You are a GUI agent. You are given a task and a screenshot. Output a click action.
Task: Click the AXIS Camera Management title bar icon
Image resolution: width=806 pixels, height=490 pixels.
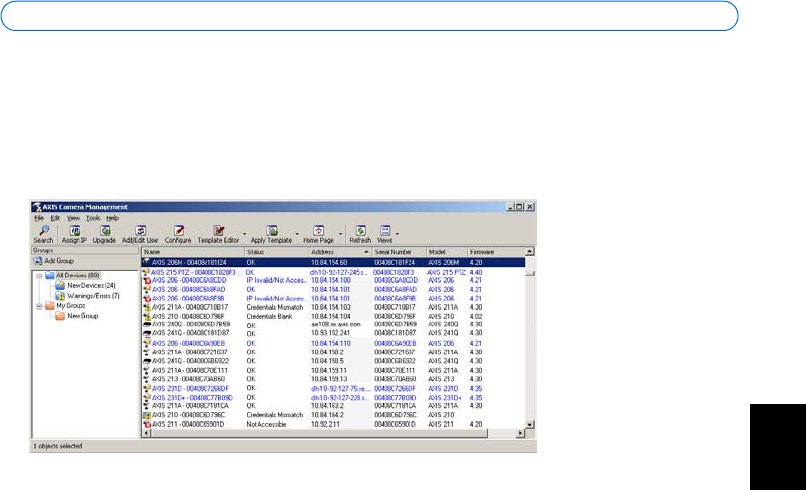coord(36,207)
